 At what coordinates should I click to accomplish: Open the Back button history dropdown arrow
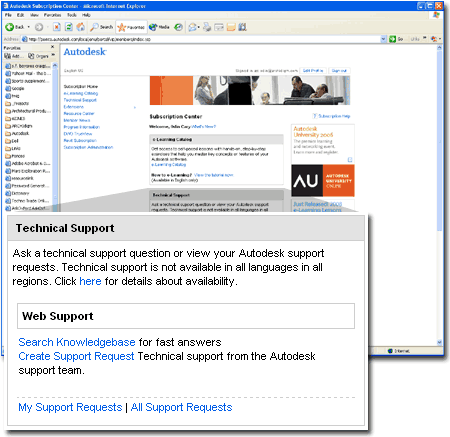(29, 27)
